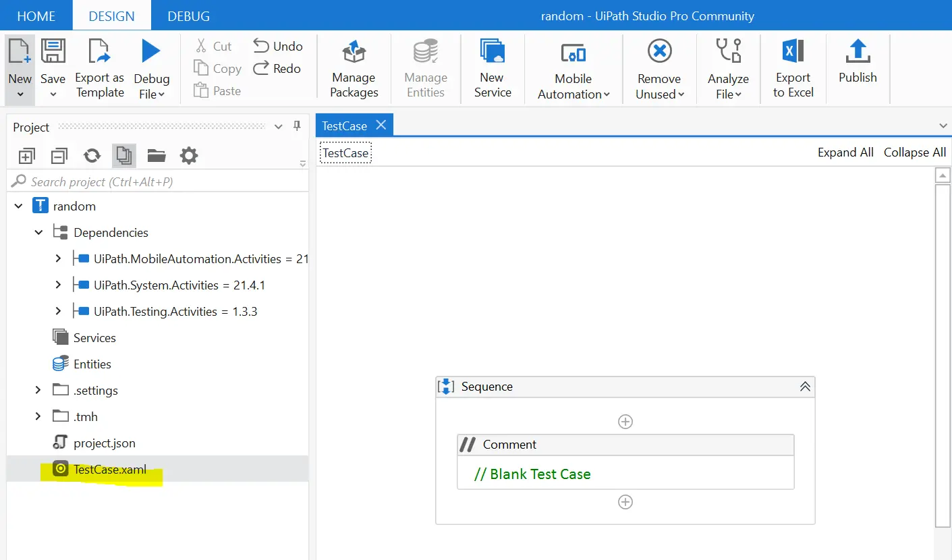
Task: Click the refresh icon in Project panel
Action: pos(92,156)
